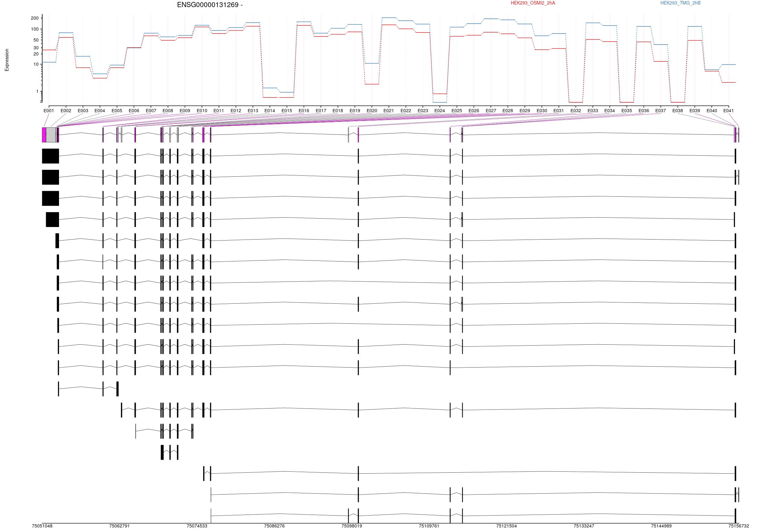The width and height of the screenshot is (774, 532).
Task: Click genomic coordinate 75133247
Action: [x=584, y=526]
